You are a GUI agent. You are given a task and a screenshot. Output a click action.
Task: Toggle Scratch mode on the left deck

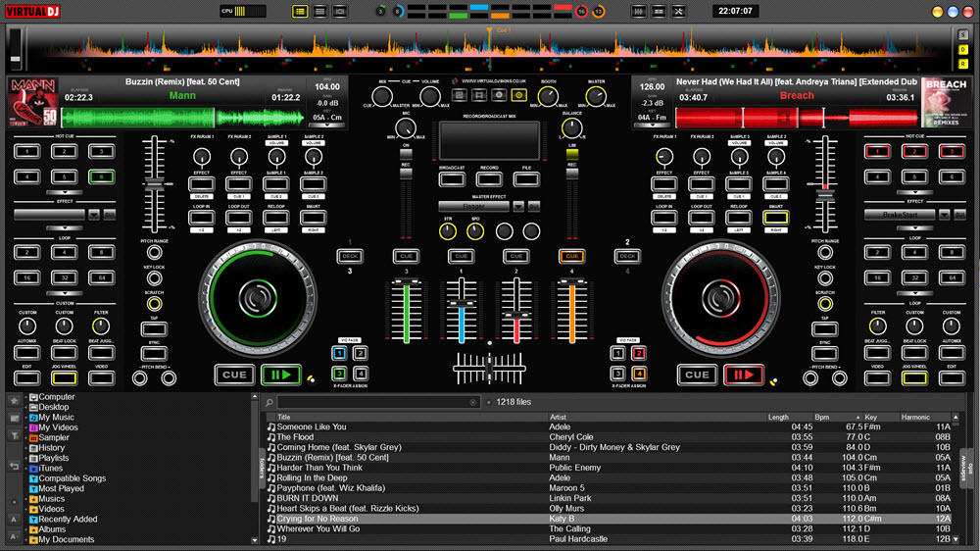point(154,304)
